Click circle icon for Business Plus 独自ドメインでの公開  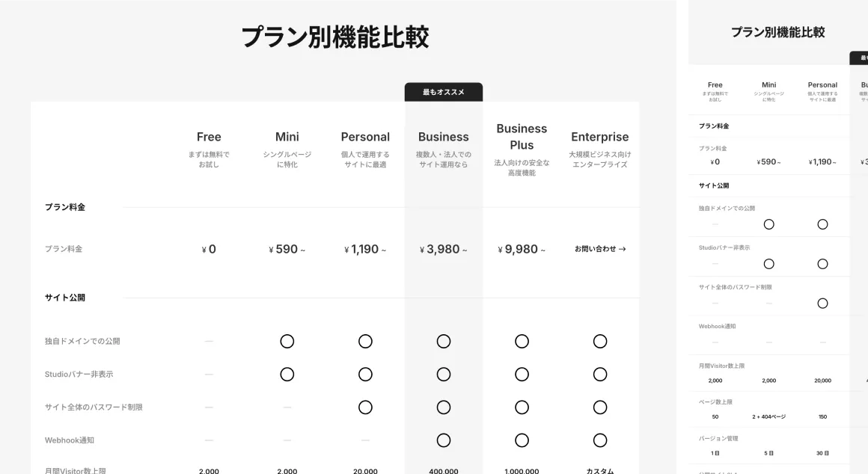click(x=522, y=341)
